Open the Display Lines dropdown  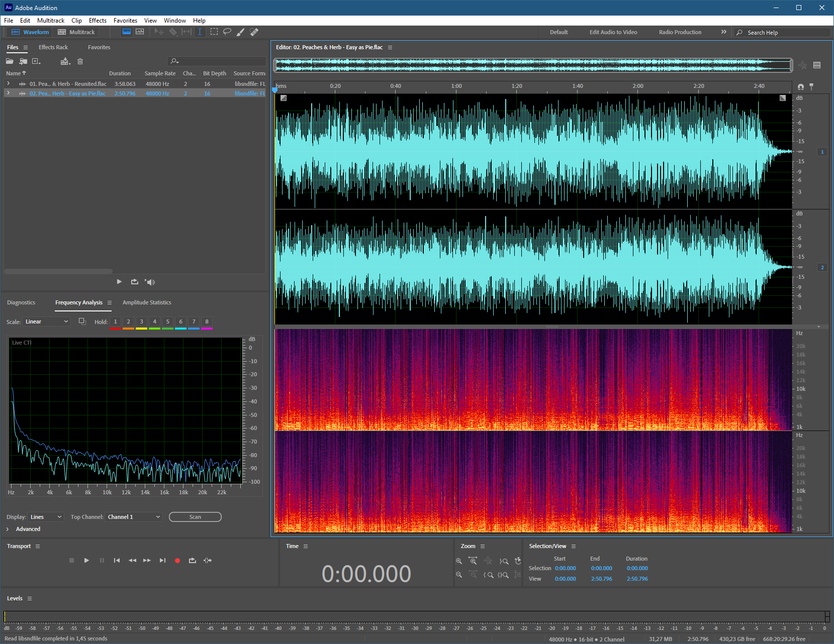tap(46, 517)
